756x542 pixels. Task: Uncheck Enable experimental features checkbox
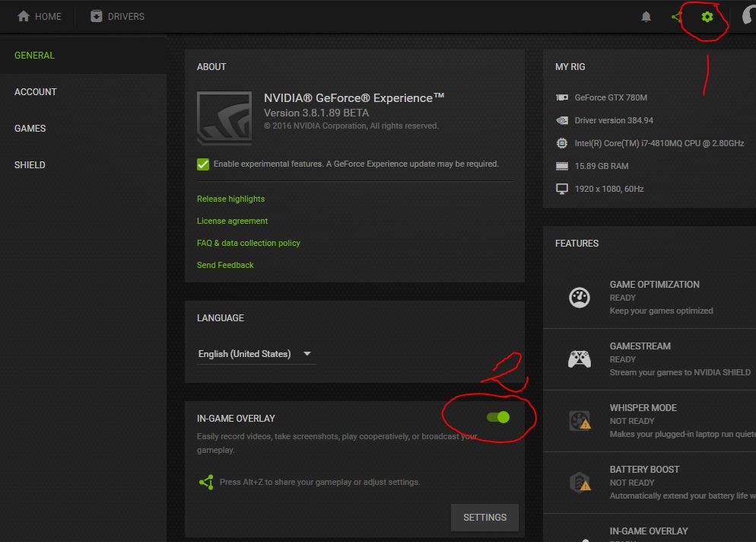tap(203, 164)
